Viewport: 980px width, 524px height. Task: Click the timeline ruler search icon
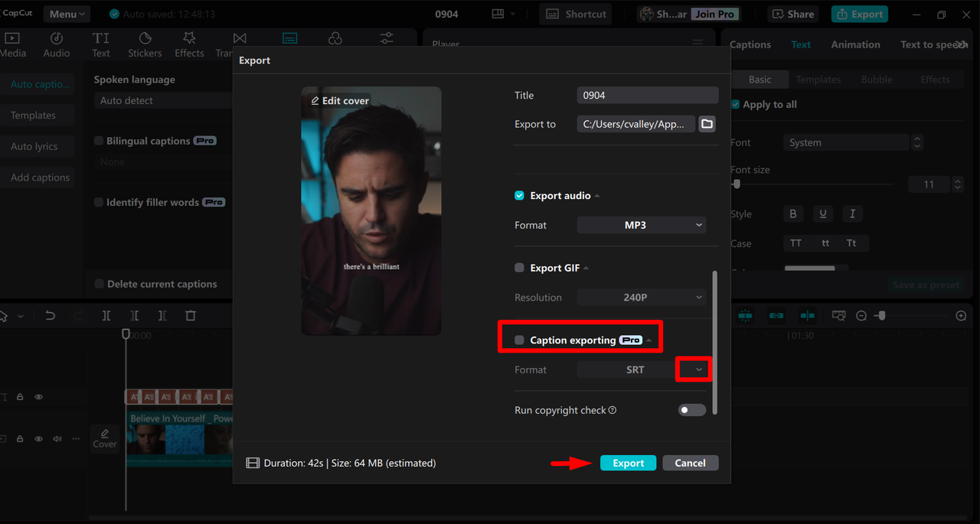pos(838,315)
